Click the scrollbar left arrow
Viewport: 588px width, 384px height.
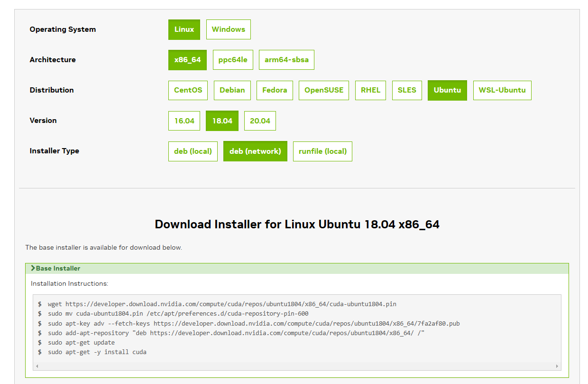click(37, 366)
